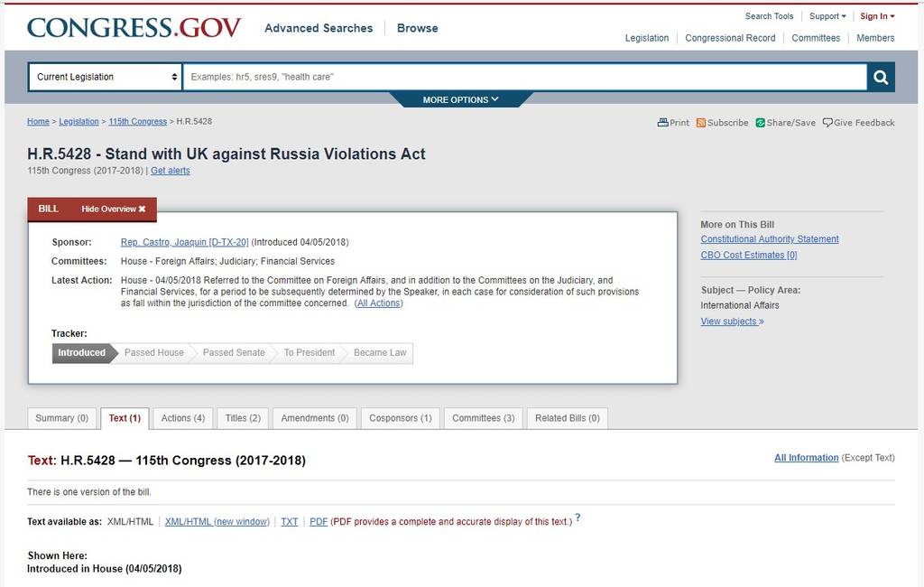Click 115th Congress breadcrumb link

coord(138,122)
